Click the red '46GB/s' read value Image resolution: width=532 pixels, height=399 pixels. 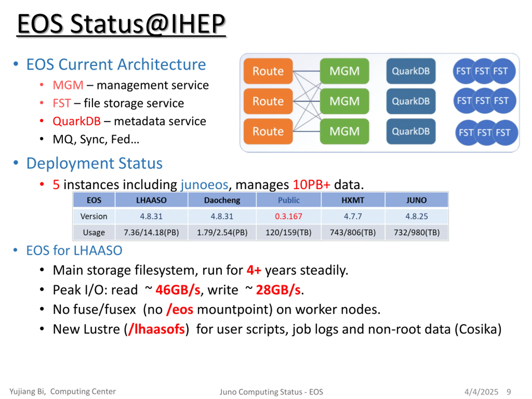(178, 290)
